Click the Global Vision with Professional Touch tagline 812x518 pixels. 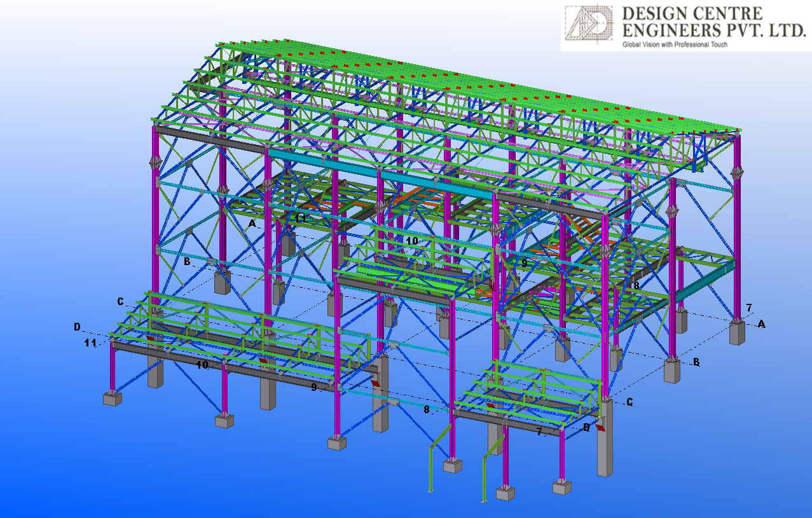click(x=674, y=44)
